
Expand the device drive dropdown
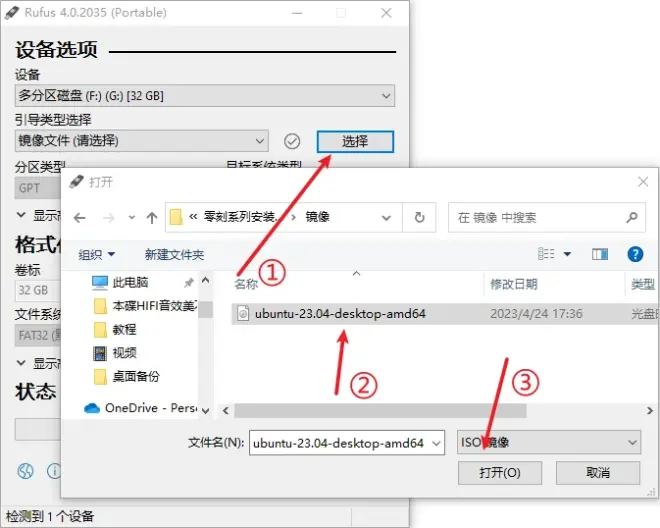tap(205, 96)
